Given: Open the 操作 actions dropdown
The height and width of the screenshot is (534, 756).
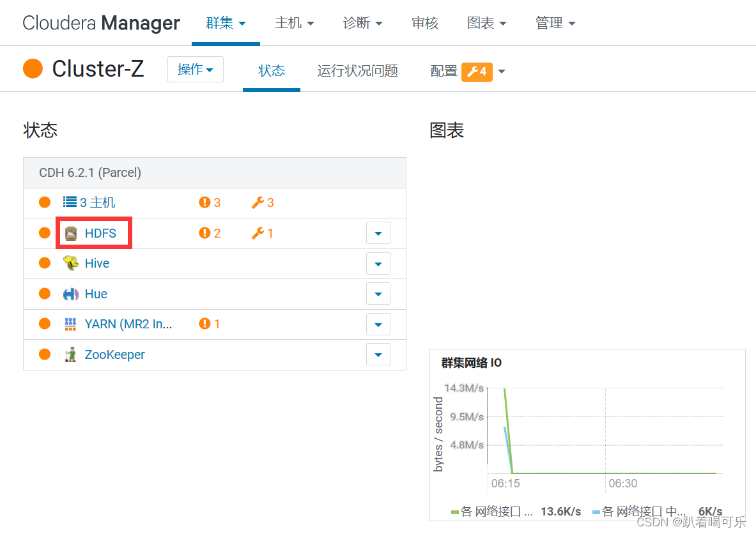Looking at the screenshot, I should (x=196, y=70).
